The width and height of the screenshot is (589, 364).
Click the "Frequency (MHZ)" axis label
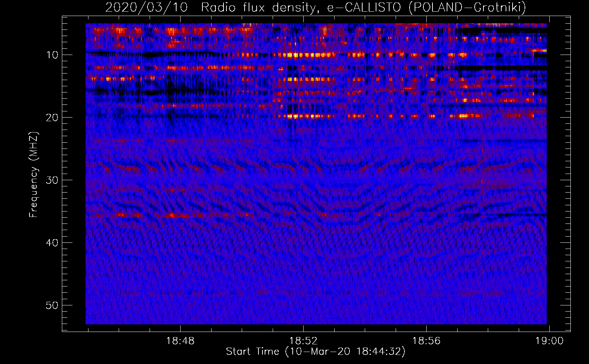click(33, 175)
